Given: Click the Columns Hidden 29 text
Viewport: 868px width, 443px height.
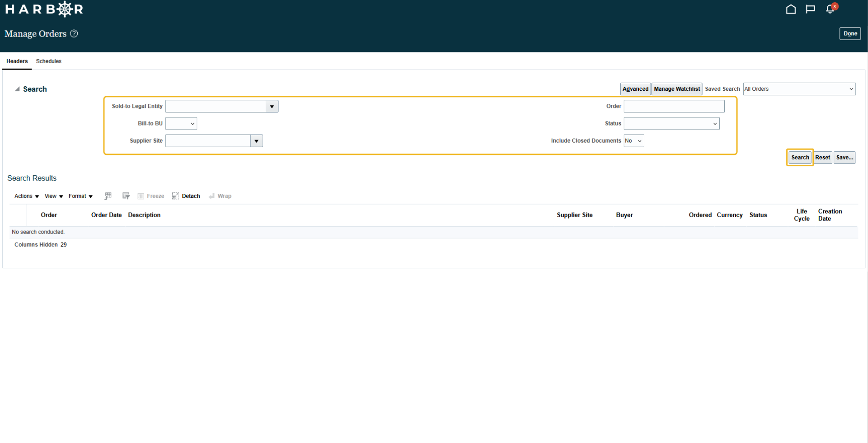Looking at the screenshot, I should point(41,245).
